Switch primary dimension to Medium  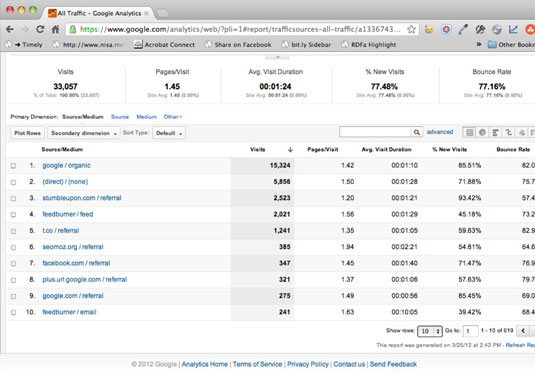pos(146,117)
